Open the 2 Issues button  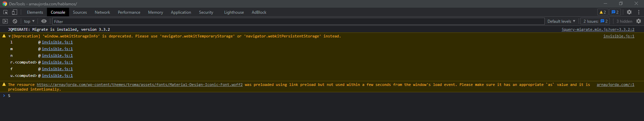595,21
